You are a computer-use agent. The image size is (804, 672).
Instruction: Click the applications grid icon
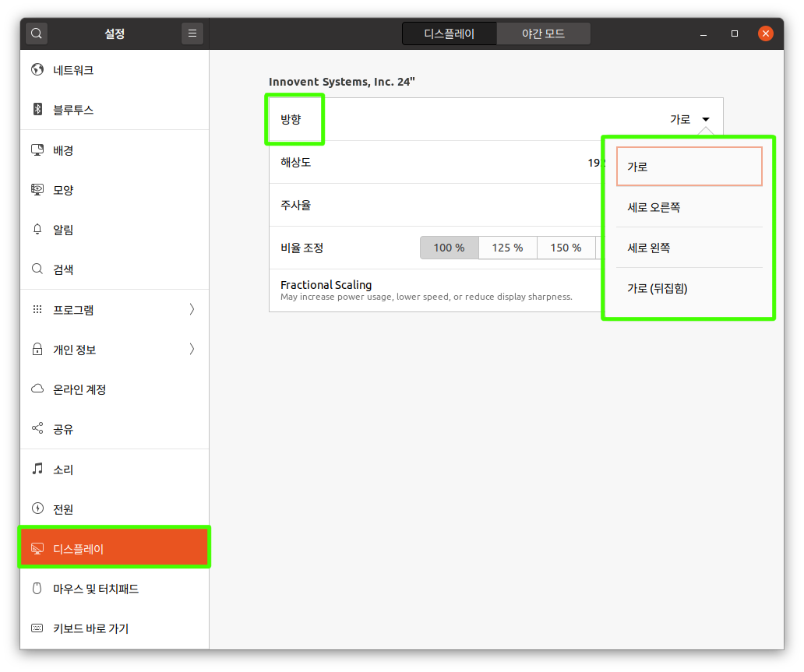coord(37,309)
